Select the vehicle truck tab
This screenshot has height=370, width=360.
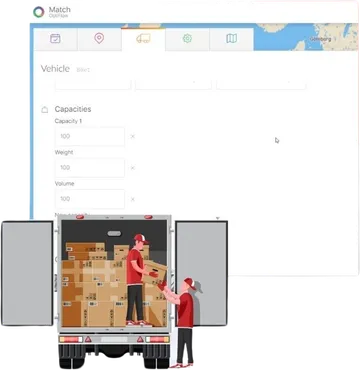[x=143, y=39]
